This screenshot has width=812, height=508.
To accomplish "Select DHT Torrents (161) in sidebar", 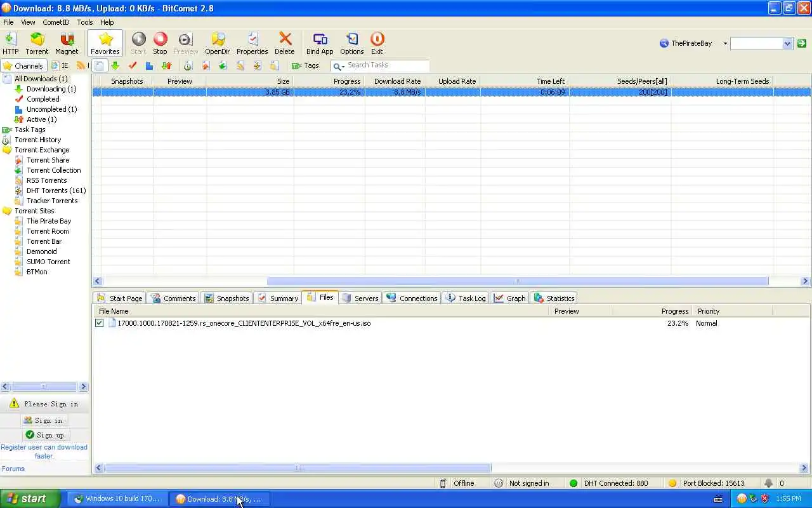I will click(56, 190).
